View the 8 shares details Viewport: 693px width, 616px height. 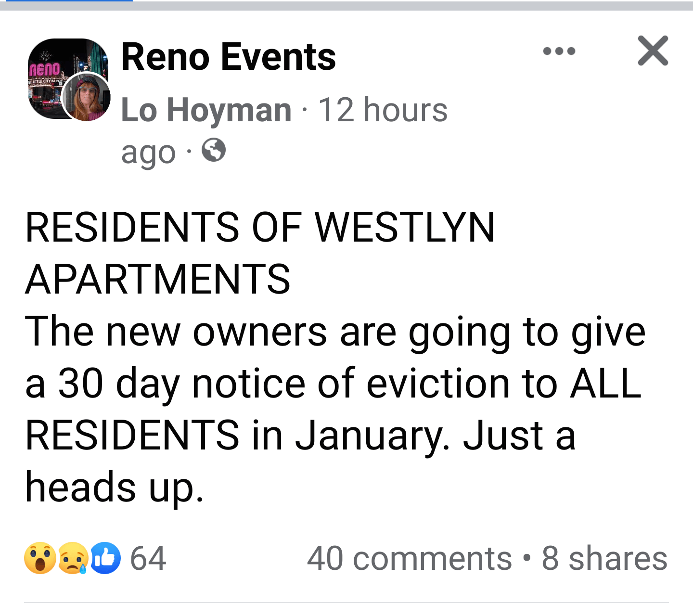[604, 558]
